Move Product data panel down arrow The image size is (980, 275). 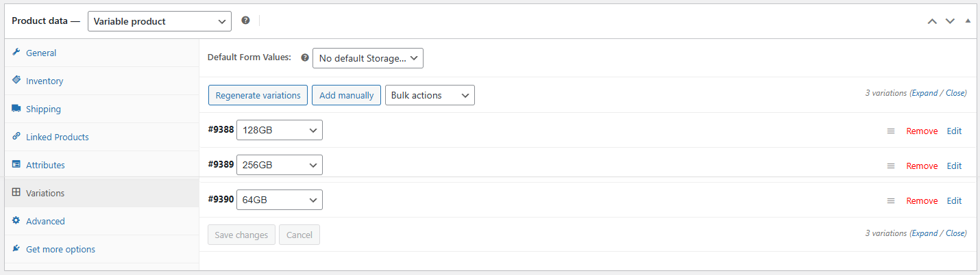950,21
